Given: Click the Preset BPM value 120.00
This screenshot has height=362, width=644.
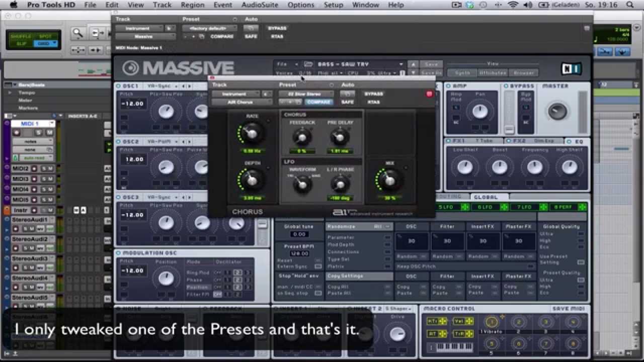Looking at the screenshot, I should (299, 254).
